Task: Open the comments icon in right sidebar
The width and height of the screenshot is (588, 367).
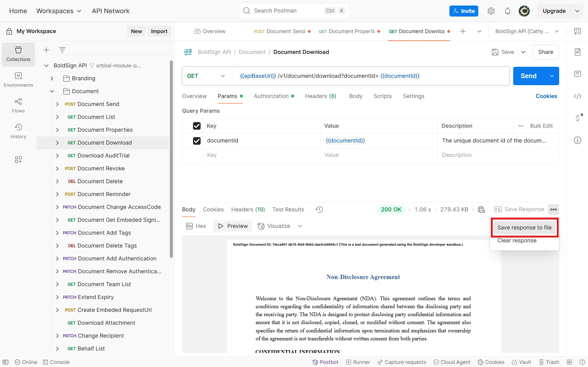Action: (578, 74)
